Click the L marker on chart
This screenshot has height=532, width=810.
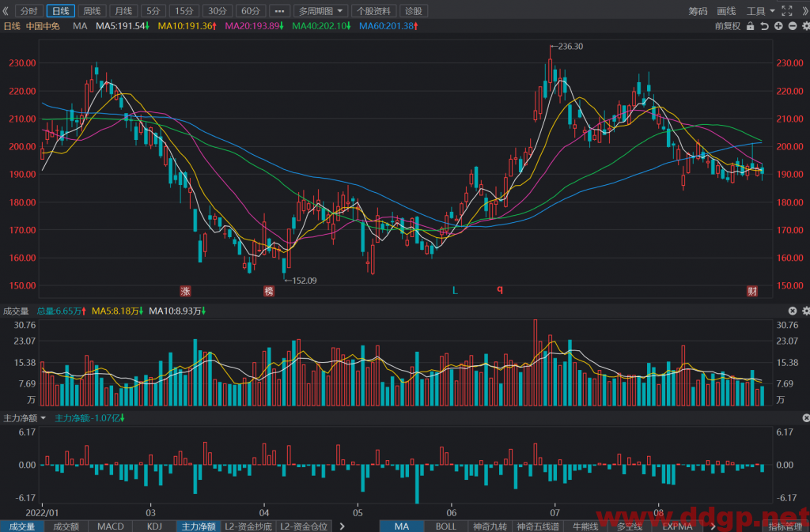(x=455, y=291)
